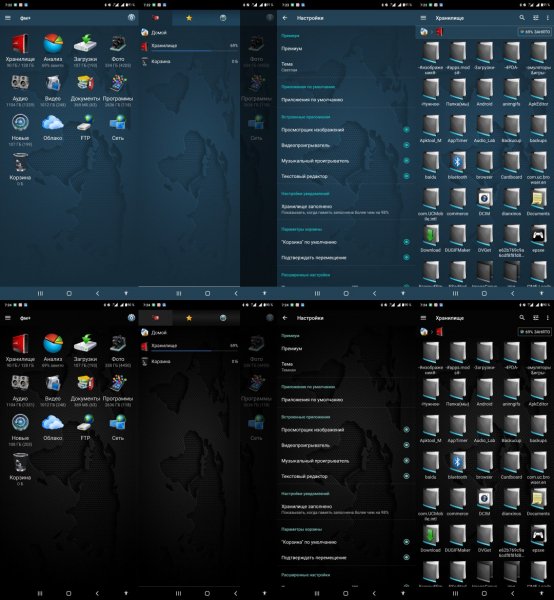Viewport: 554px width, 600px height.
Task: Toggle Текстовый редактор in black-theme Настройки
Action: 406,476
